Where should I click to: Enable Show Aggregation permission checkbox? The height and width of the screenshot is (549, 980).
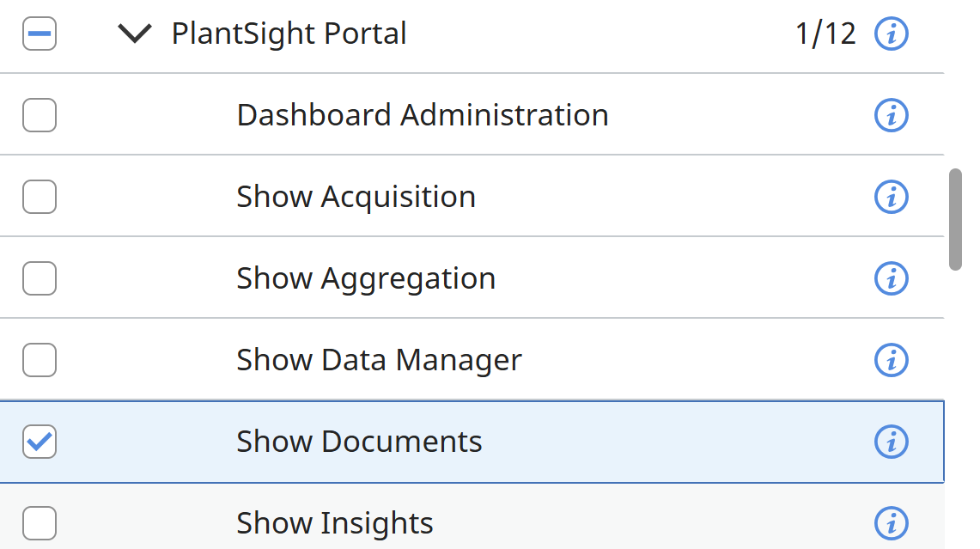click(40, 278)
